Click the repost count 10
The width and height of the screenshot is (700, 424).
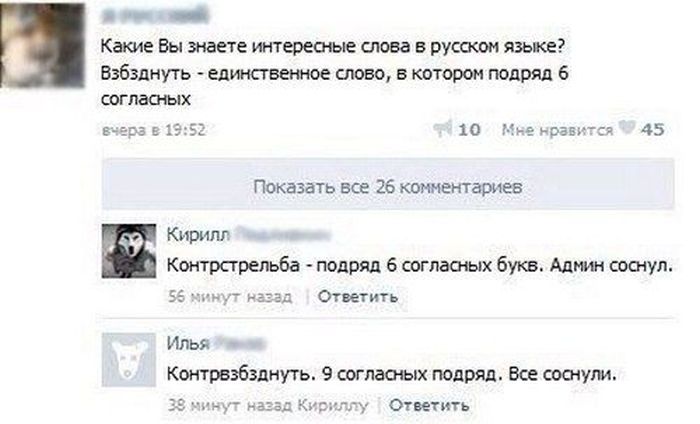pos(470,128)
